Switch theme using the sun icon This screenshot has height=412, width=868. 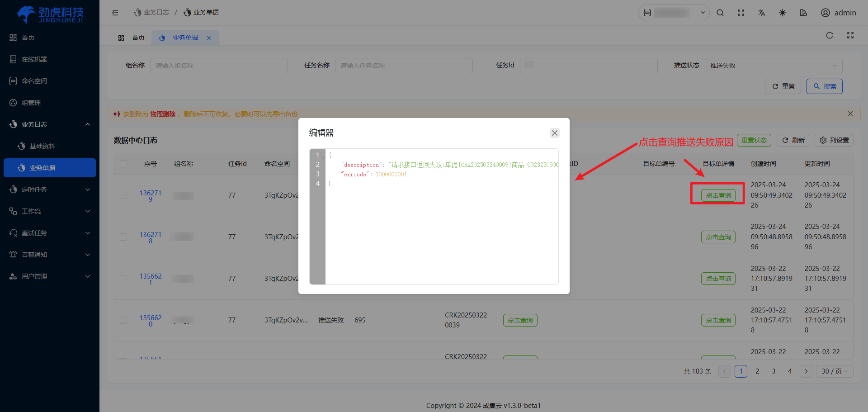[783, 13]
